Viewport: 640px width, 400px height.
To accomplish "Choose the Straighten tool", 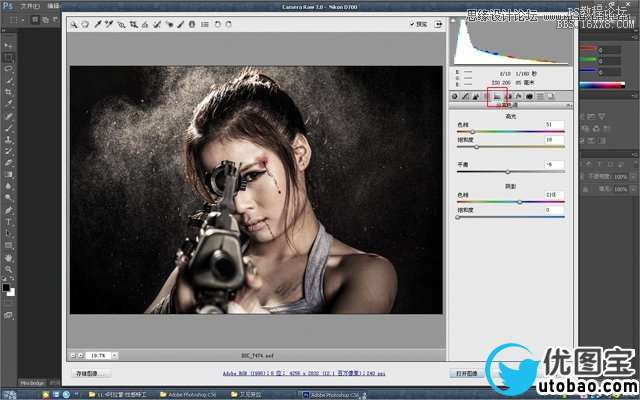I will click(144, 24).
